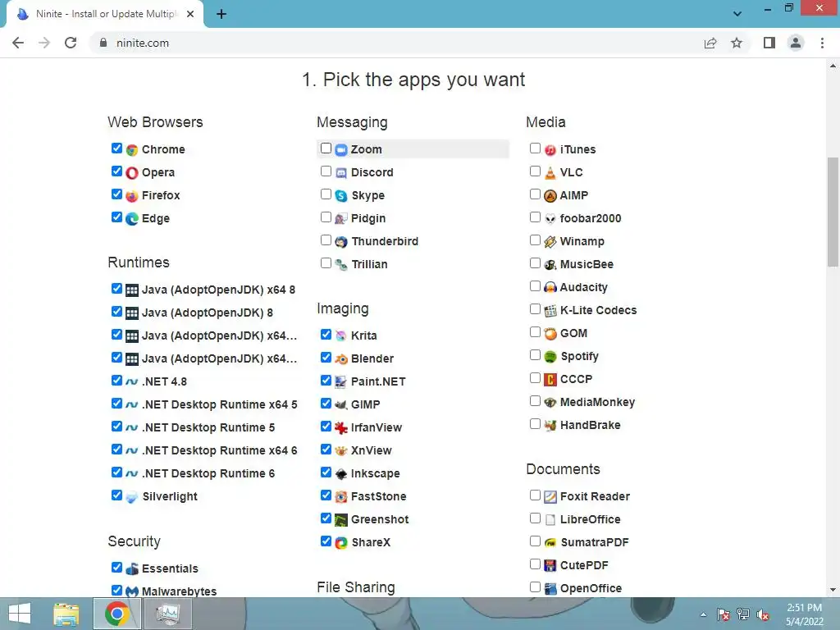Click the ShareX app icon

pos(341,543)
